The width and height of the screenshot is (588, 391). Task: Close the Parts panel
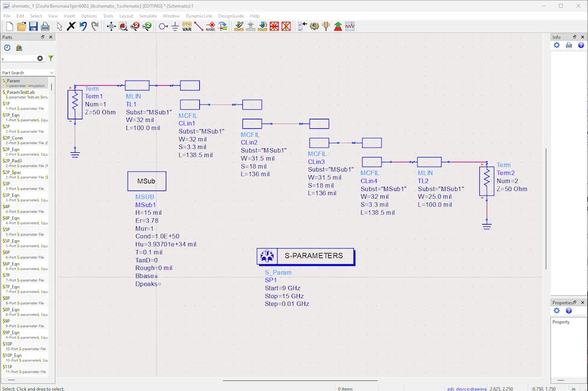coord(51,36)
